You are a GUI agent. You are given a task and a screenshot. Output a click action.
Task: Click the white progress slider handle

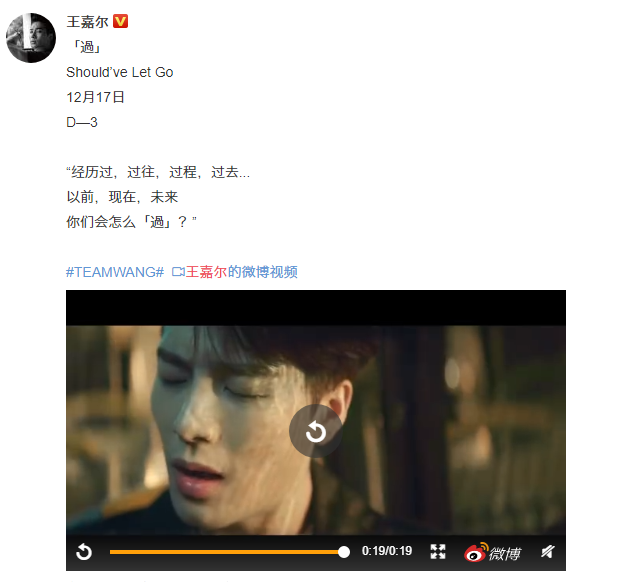[344, 552]
